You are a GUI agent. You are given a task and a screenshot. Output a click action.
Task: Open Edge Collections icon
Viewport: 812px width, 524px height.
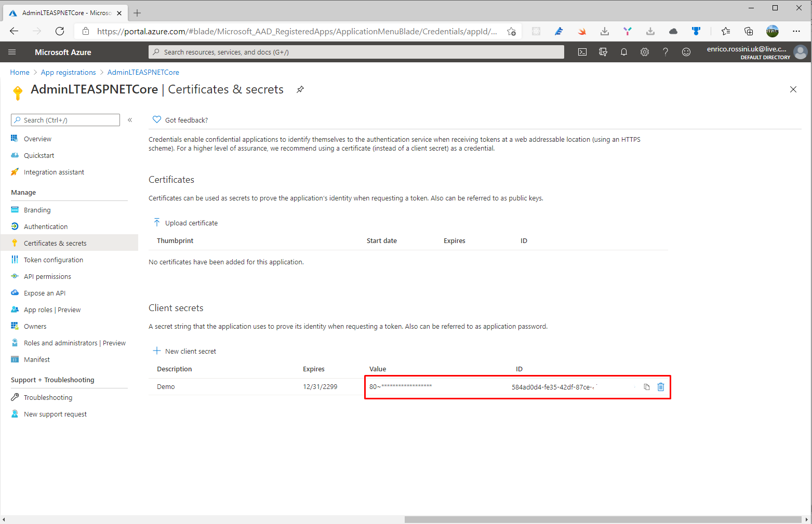tap(748, 31)
